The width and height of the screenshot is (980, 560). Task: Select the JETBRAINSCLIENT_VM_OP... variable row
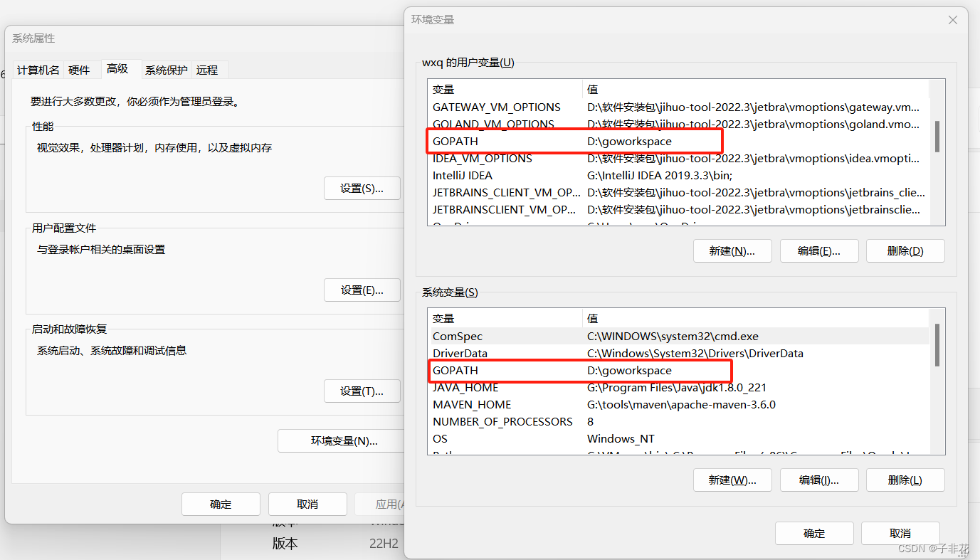click(x=678, y=209)
